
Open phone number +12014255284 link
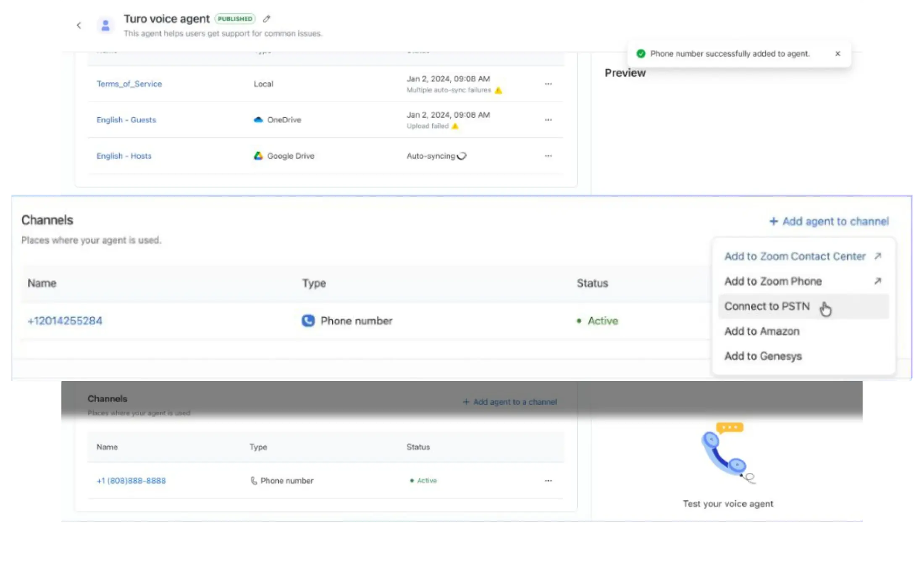point(65,321)
